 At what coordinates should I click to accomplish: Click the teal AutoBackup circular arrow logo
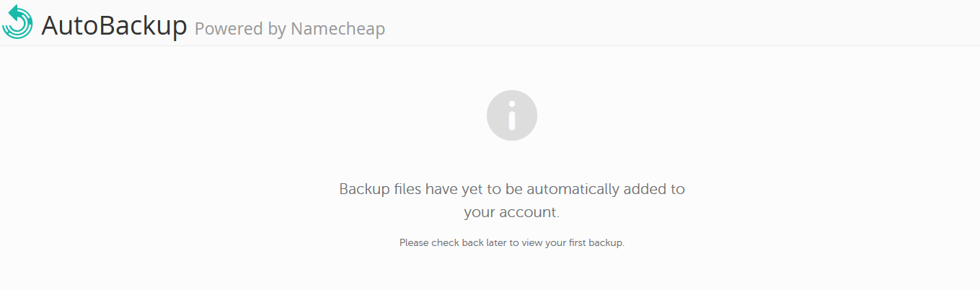(17, 22)
